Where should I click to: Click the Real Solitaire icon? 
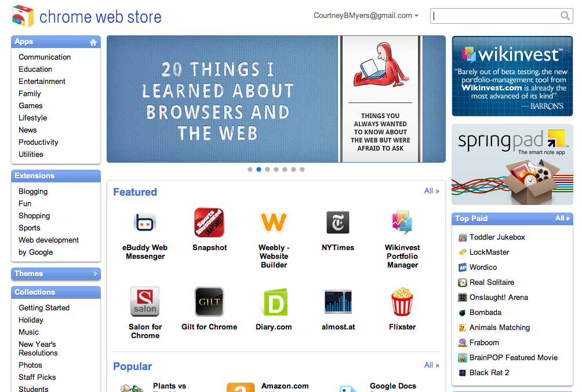(x=463, y=283)
